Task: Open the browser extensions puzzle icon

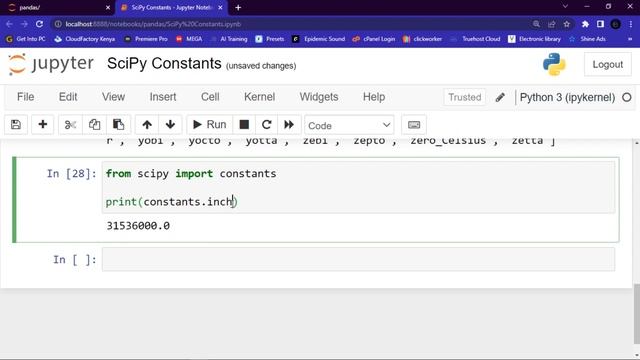Action: coord(585,24)
